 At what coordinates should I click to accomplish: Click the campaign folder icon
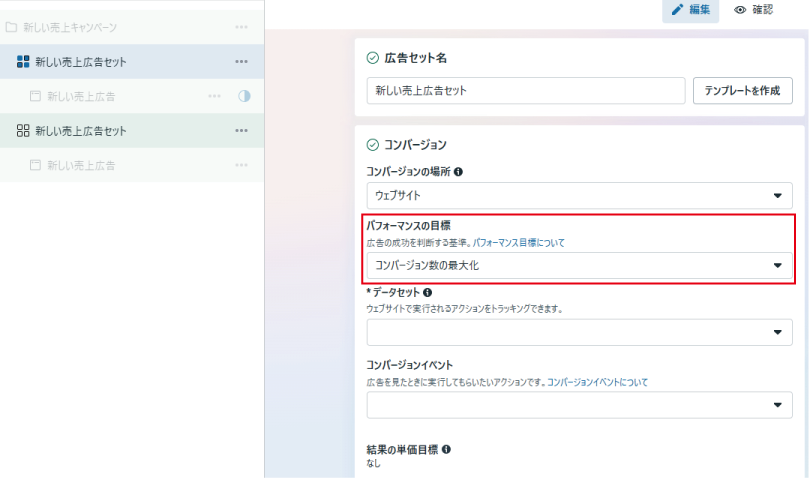tap(12, 27)
